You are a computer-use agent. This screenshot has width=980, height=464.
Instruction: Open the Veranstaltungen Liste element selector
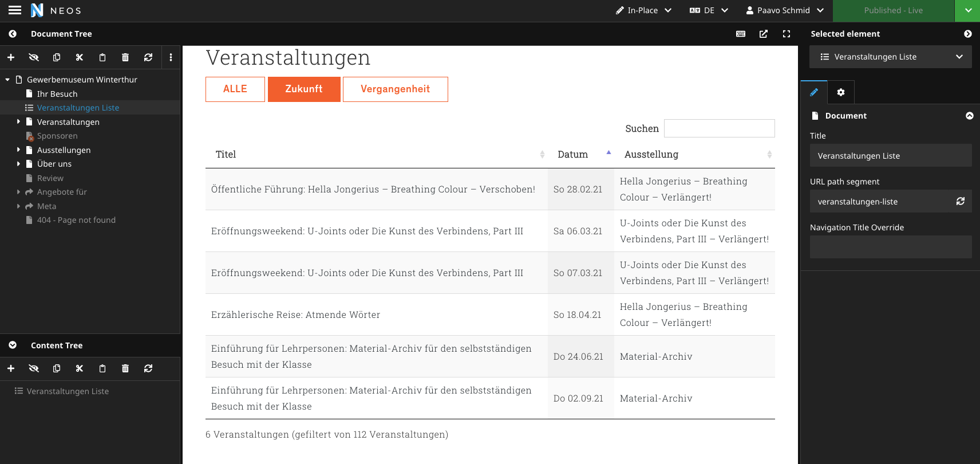pos(891,57)
